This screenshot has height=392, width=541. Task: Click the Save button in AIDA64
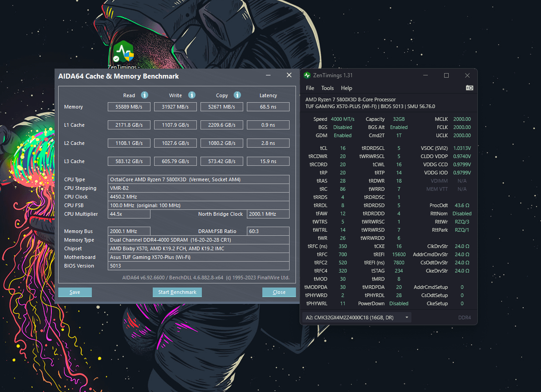point(75,292)
